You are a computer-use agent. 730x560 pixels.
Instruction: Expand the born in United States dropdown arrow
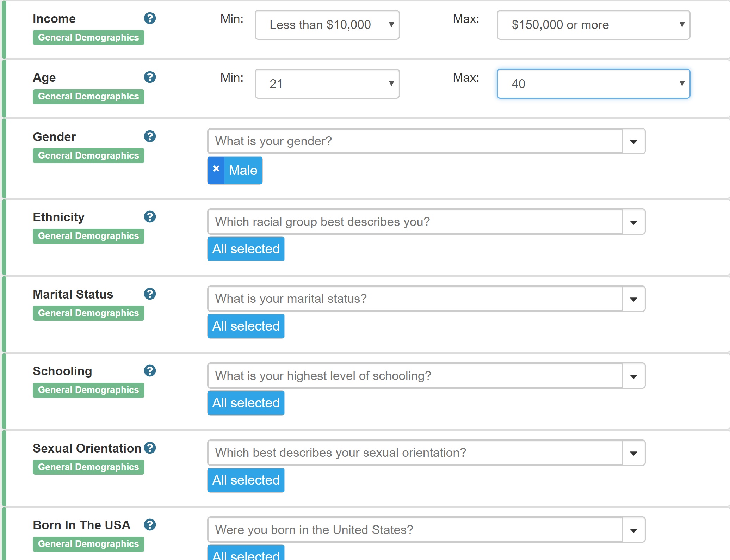click(x=633, y=530)
